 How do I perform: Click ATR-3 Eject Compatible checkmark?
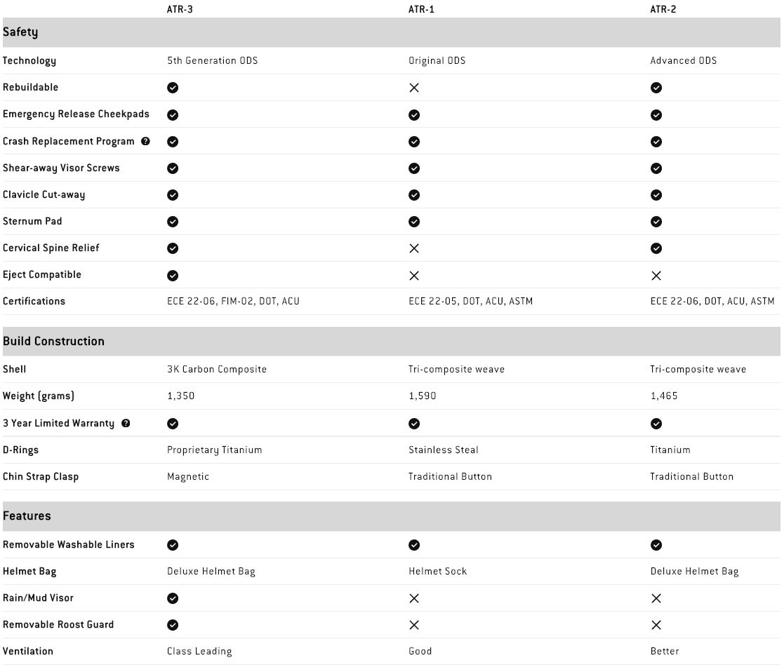click(x=173, y=276)
